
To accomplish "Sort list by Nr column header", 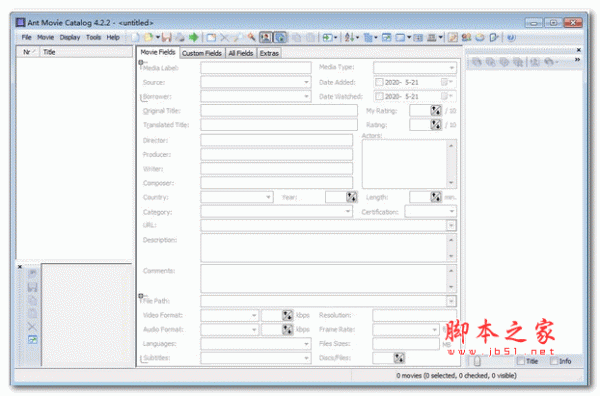I will 28,52.
